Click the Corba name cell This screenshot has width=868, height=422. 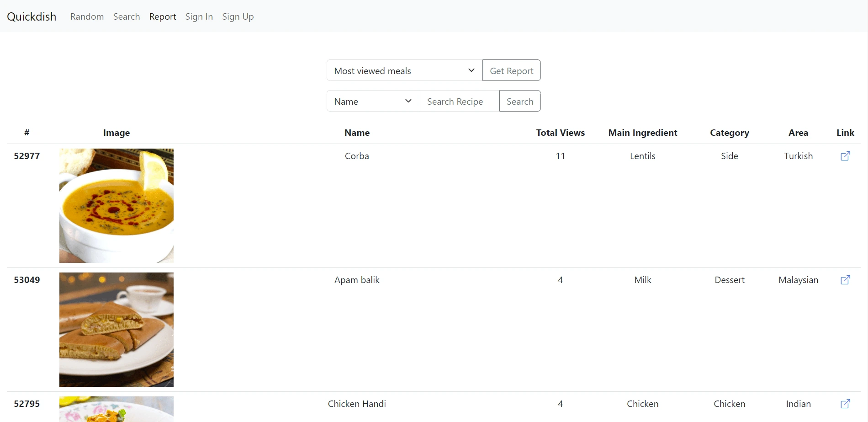coord(357,156)
